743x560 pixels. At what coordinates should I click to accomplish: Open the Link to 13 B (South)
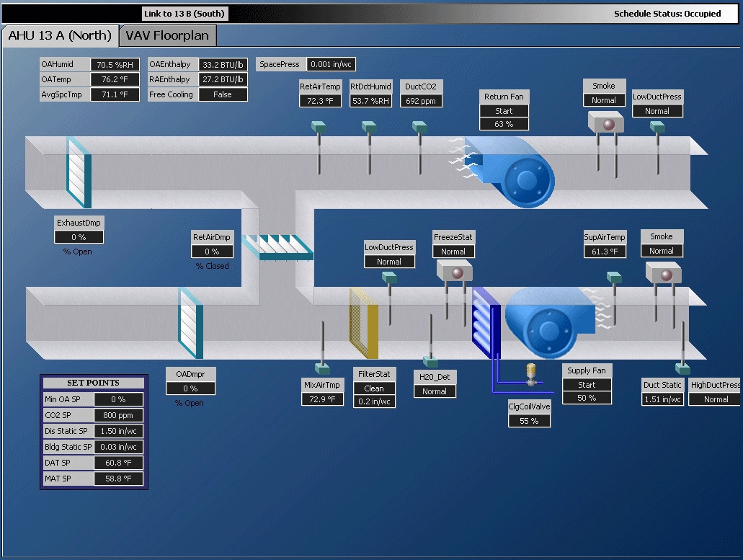(x=184, y=13)
